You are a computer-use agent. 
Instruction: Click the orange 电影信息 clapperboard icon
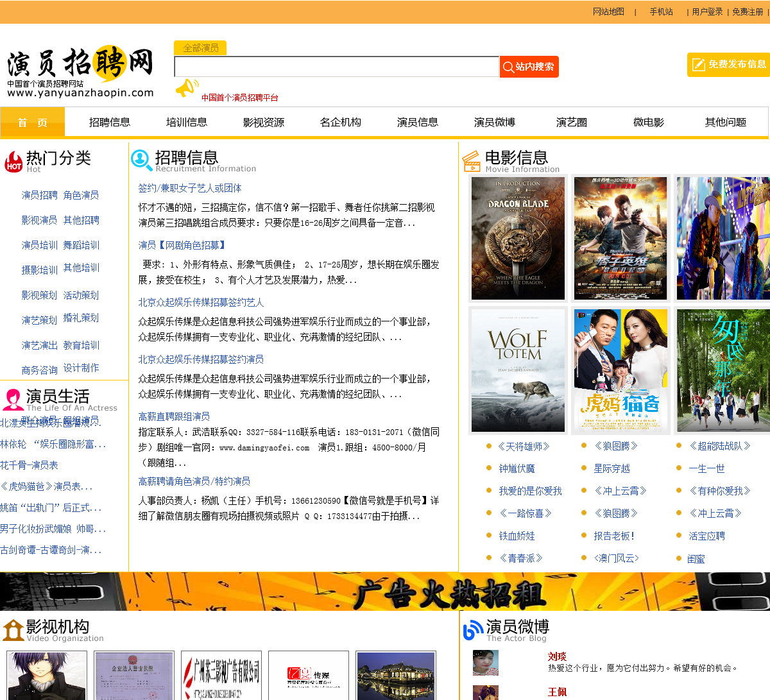[472, 161]
